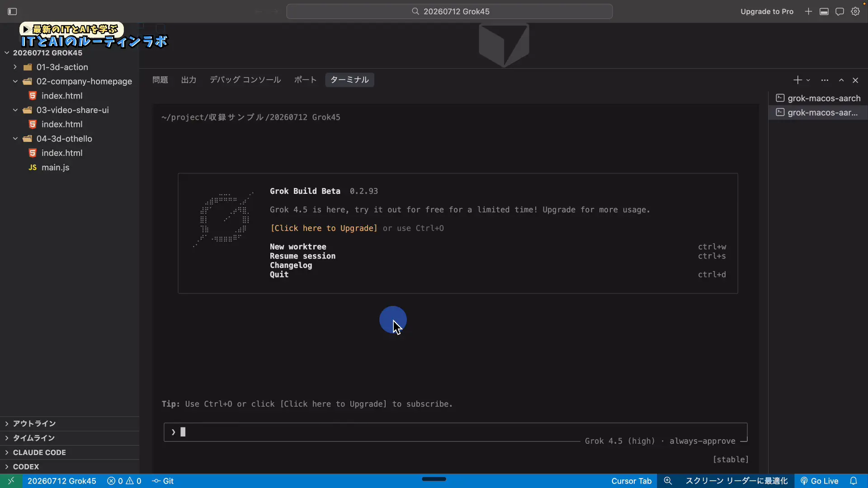Expand the タイムライン section

coord(70,438)
